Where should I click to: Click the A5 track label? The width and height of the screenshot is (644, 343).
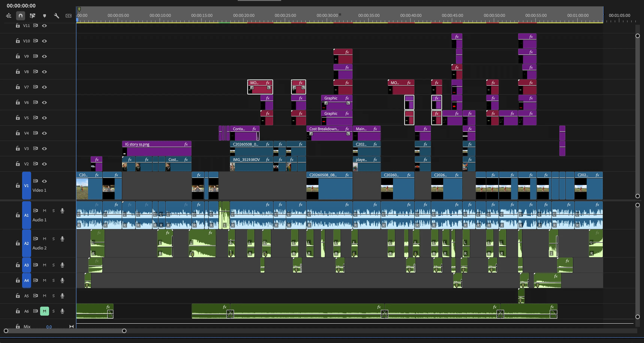pyautogui.click(x=26, y=296)
